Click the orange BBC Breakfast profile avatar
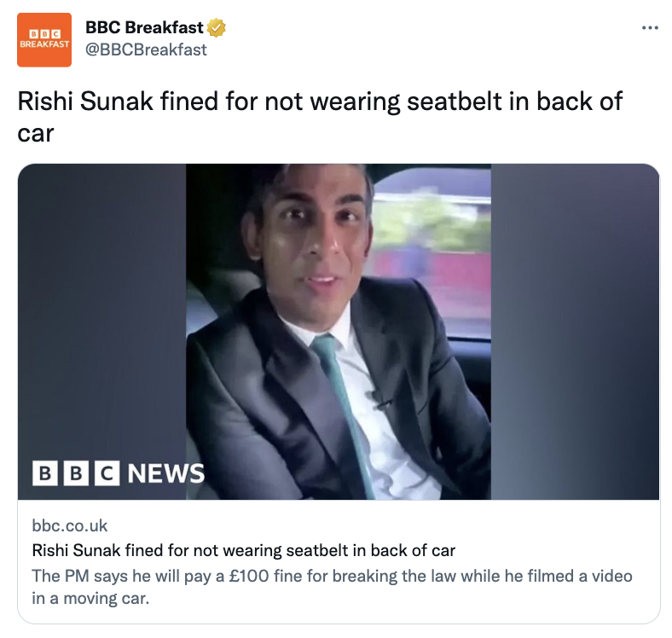Viewport: 672px width, 638px height. [44, 39]
